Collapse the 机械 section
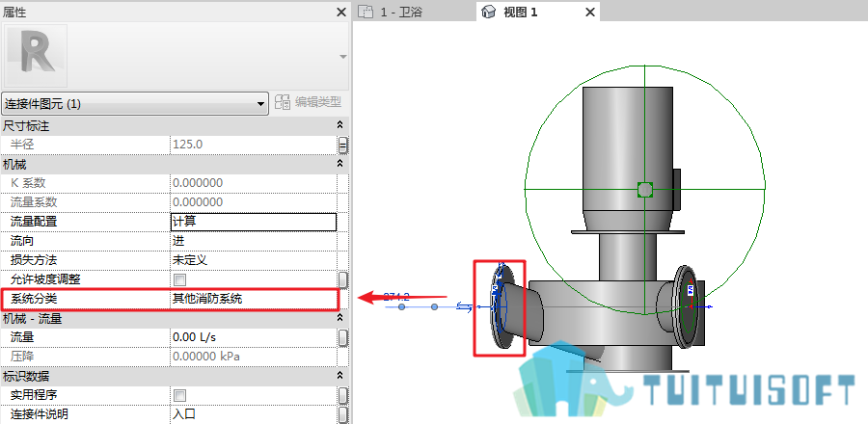Image resolution: width=868 pixels, height=424 pixels. [x=340, y=164]
